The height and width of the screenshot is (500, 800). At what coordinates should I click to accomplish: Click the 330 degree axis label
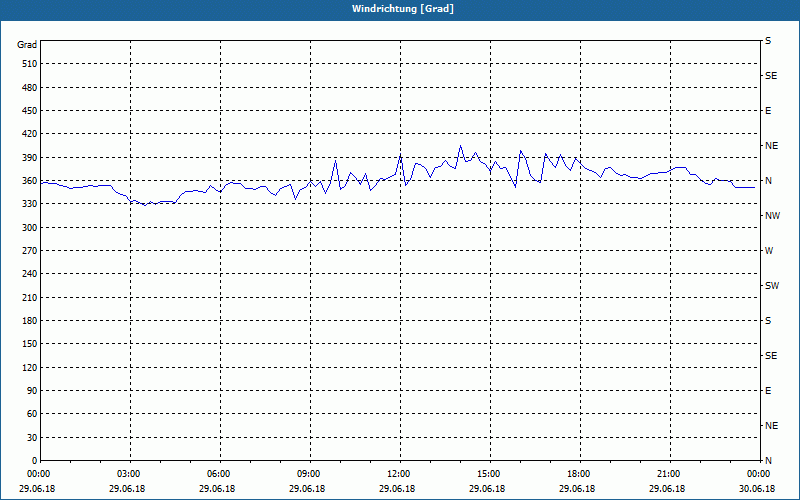[30, 204]
